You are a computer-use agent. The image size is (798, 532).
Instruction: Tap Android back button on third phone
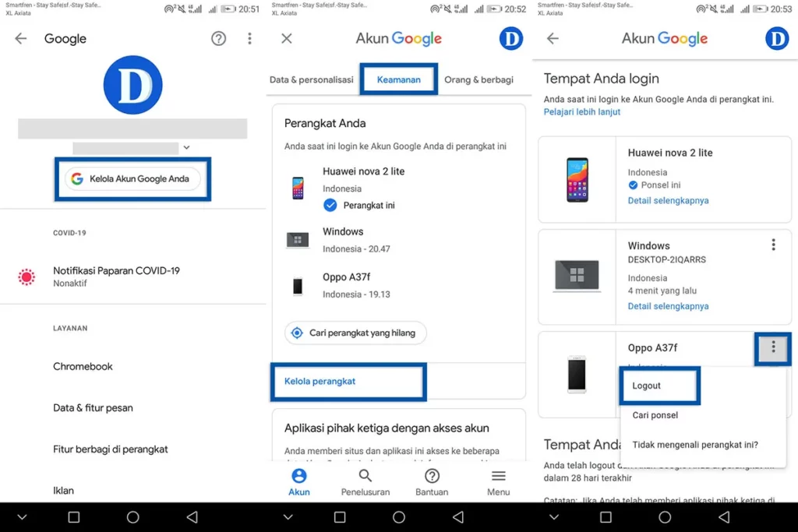point(724,517)
